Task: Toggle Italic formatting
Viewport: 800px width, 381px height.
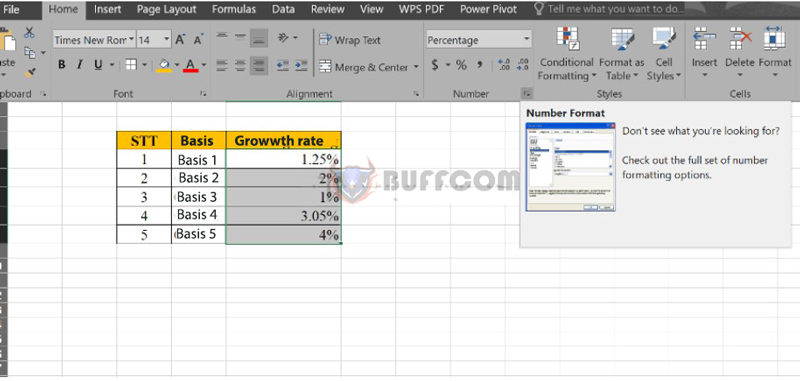Action: (80, 65)
